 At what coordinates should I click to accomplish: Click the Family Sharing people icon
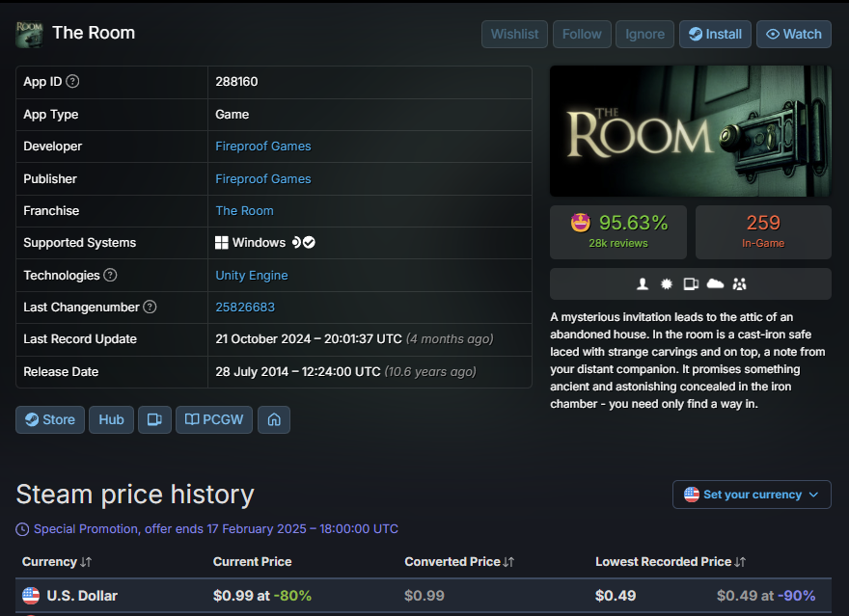[740, 284]
